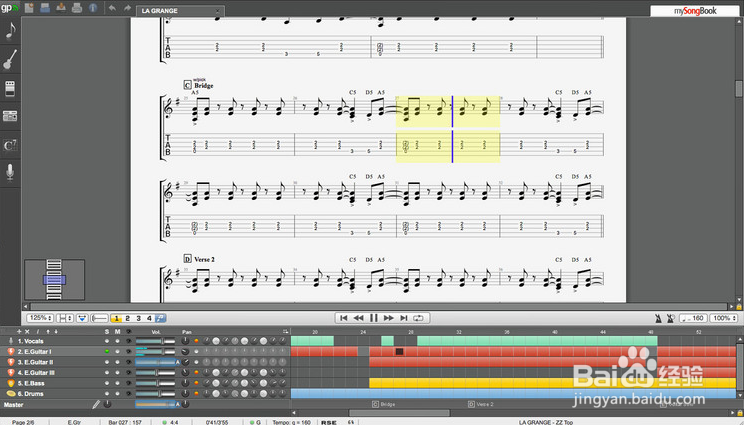The width and height of the screenshot is (746, 425).
Task: Click the Drums track cymbal icon
Action: (x=10, y=394)
